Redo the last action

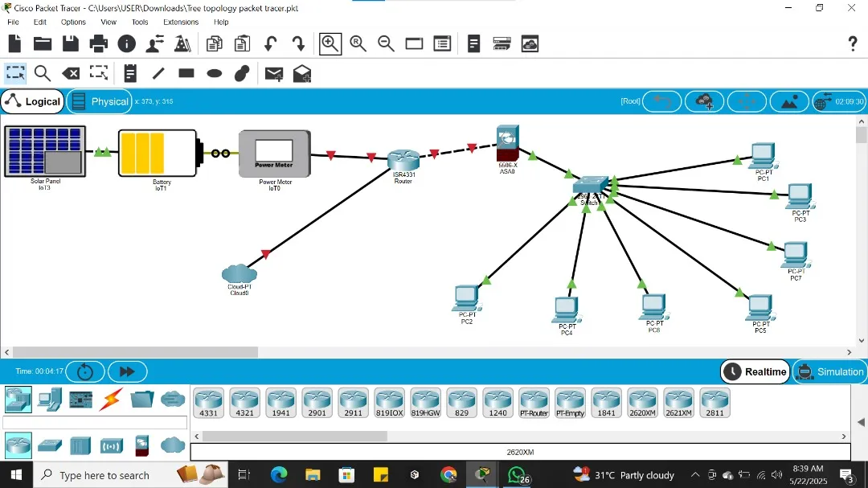click(x=298, y=43)
